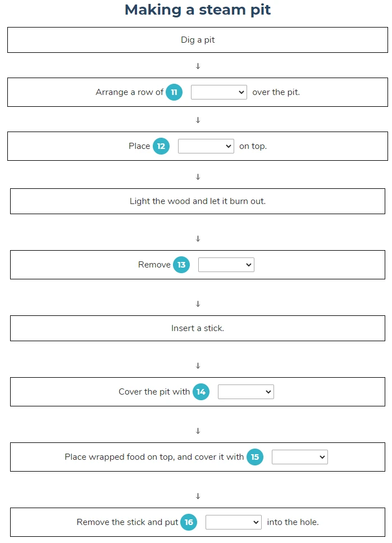This screenshot has width=392, height=543.
Task: Click the 'Insert a stick.' step box
Action: [x=198, y=328]
